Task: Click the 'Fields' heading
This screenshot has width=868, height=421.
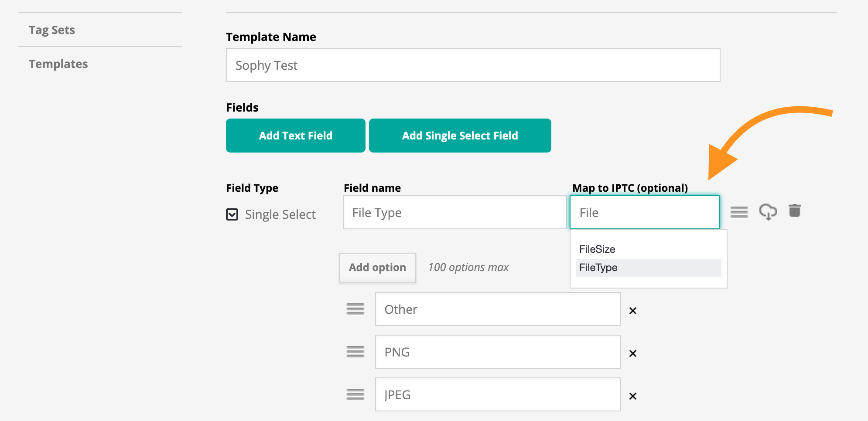Action: (x=242, y=108)
